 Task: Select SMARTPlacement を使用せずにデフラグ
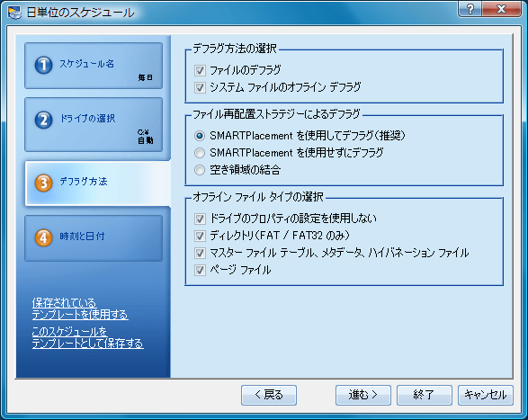(x=200, y=153)
